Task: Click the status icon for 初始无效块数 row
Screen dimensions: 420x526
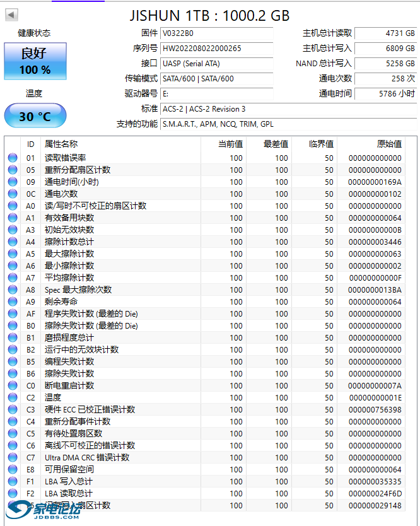Action: tap(13, 230)
